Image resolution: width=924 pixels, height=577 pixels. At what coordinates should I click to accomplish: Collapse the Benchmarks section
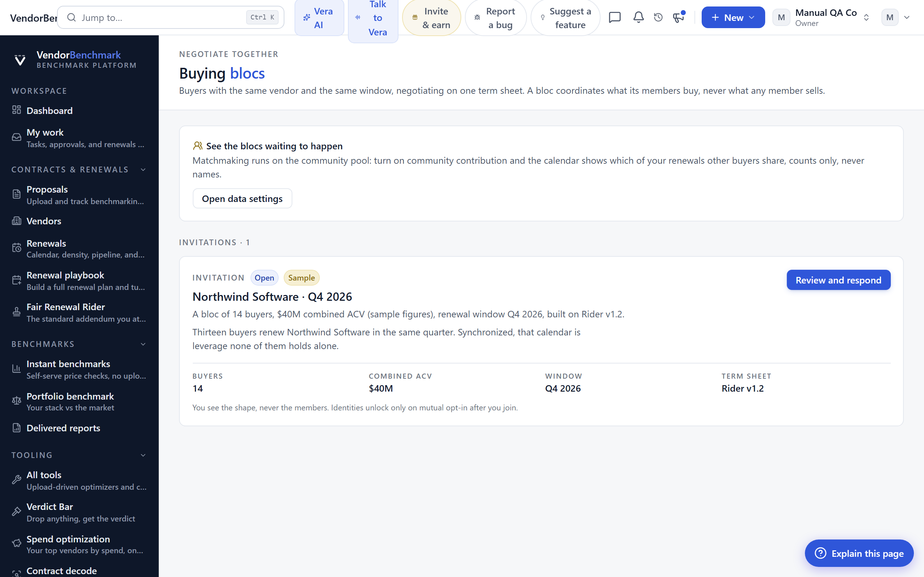tap(143, 344)
